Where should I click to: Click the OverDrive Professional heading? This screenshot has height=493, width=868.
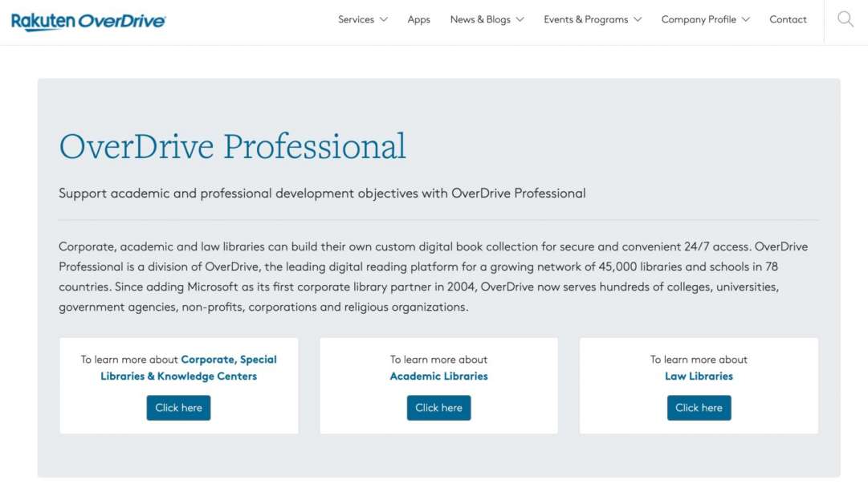click(x=233, y=147)
